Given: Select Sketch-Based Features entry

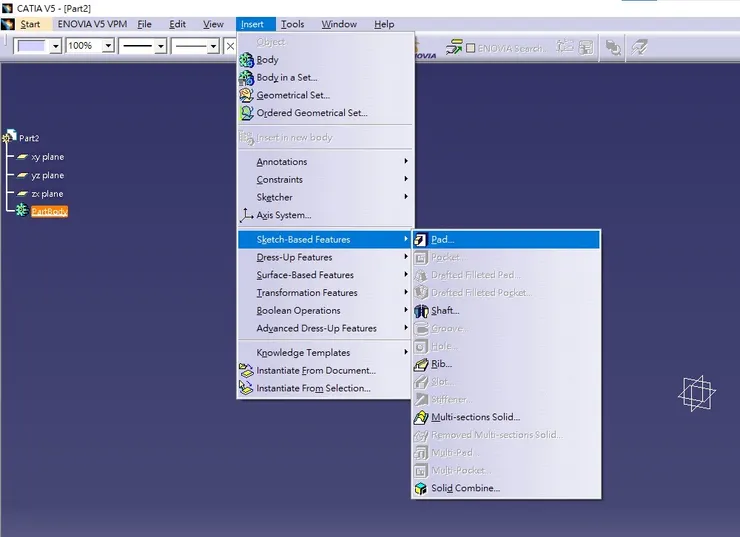Looking at the screenshot, I should click(x=326, y=240).
